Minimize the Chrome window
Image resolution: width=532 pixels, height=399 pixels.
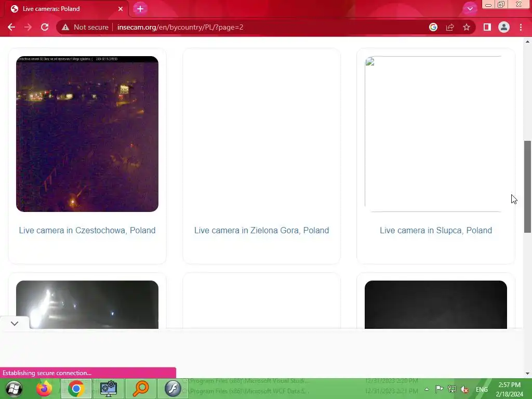tap(488, 5)
